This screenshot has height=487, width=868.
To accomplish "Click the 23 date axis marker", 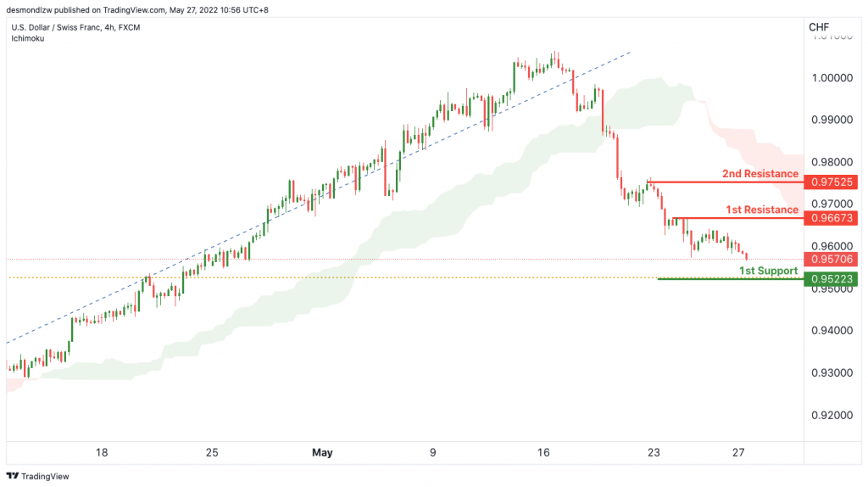I will pyautogui.click(x=654, y=453).
